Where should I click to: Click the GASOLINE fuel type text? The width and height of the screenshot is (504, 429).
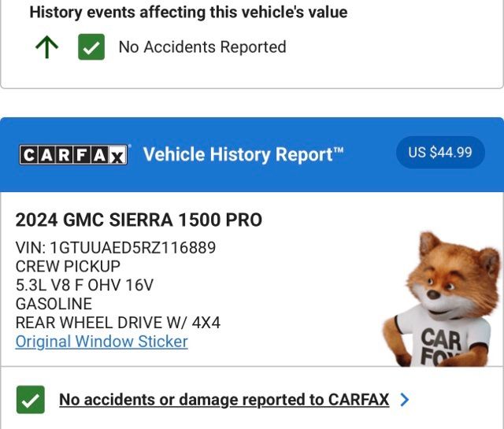54,304
